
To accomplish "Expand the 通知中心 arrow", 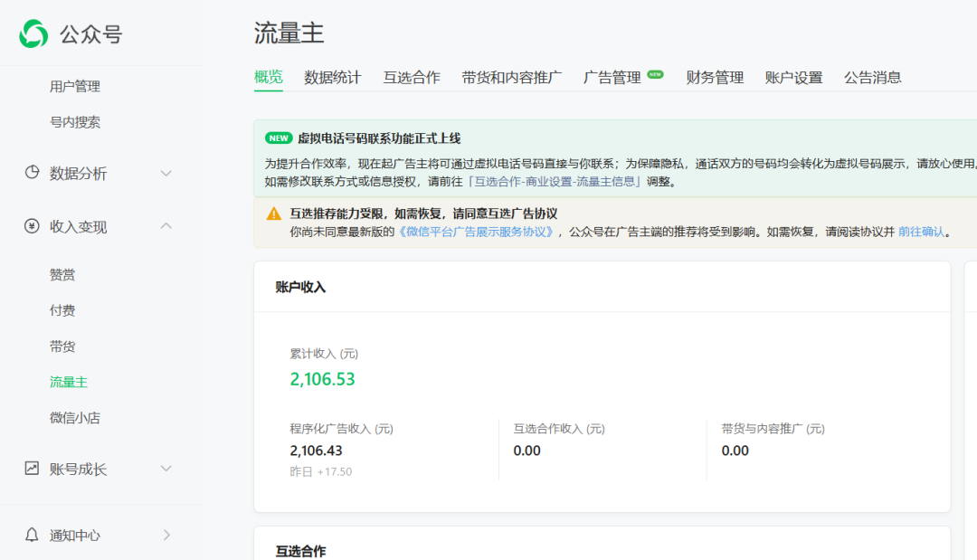I will coord(166,535).
